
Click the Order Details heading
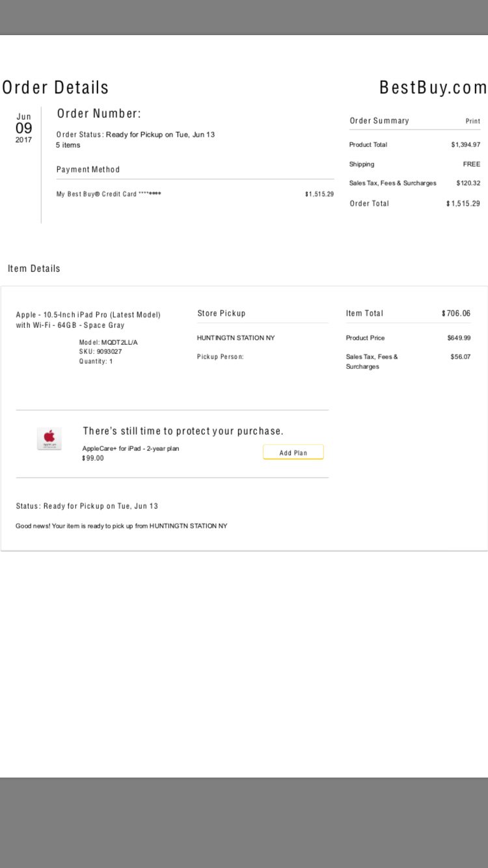tap(55, 87)
